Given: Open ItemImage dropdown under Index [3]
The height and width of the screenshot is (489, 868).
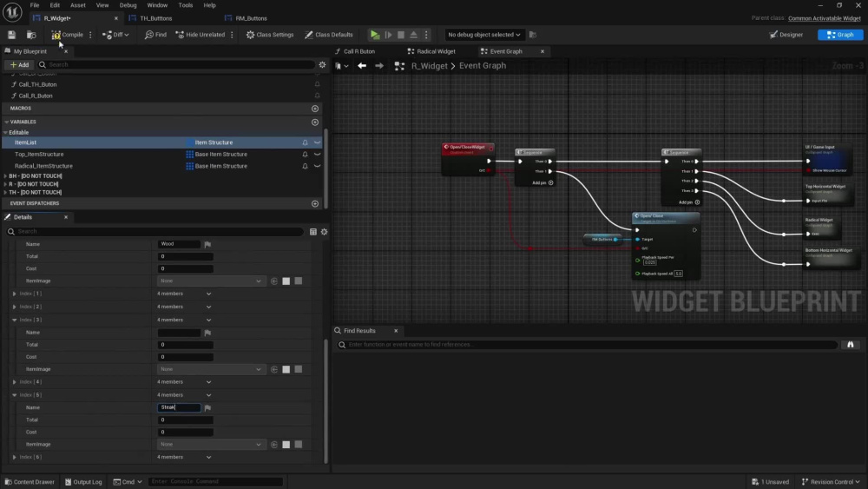Looking at the screenshot, I should 210,369.
